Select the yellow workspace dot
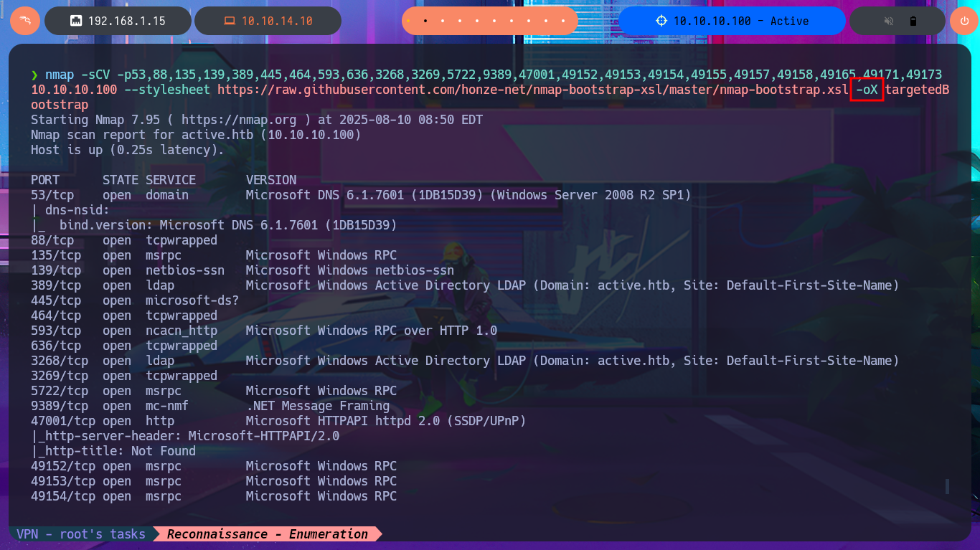This screenshot has width=980, height=550. pyautogui.click(x=408, y=22)
